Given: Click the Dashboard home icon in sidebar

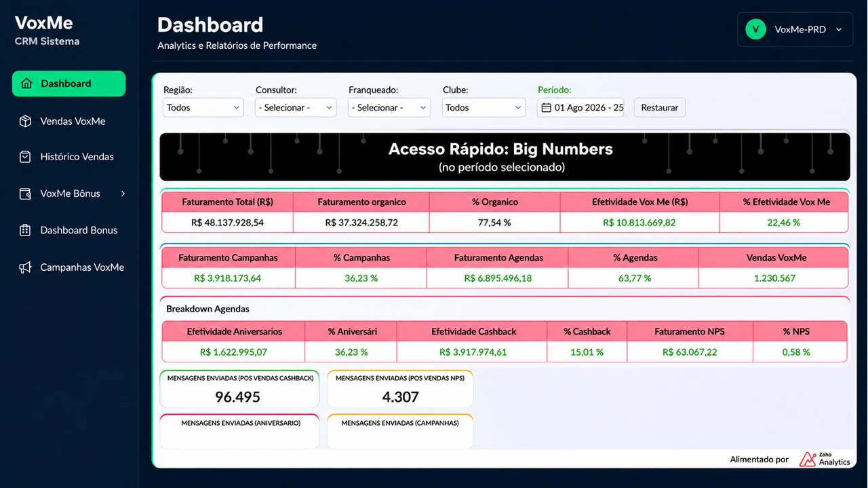Looking at the screenshot, I should point(26,83).
